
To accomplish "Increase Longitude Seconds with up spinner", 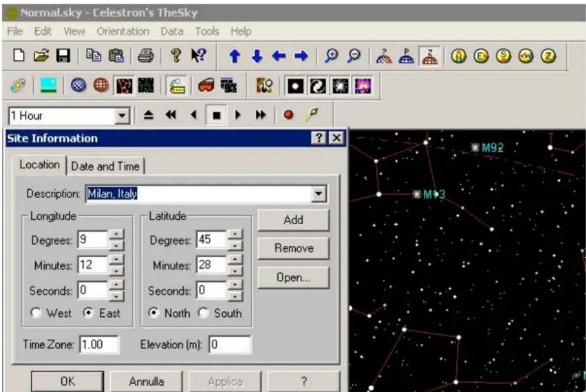I will [117, 285].
